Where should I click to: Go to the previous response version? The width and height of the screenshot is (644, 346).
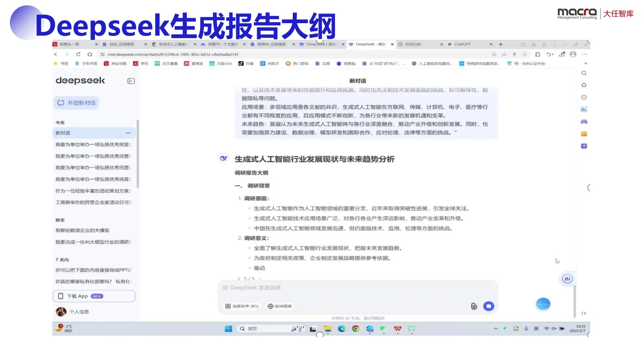coord(239,279)
